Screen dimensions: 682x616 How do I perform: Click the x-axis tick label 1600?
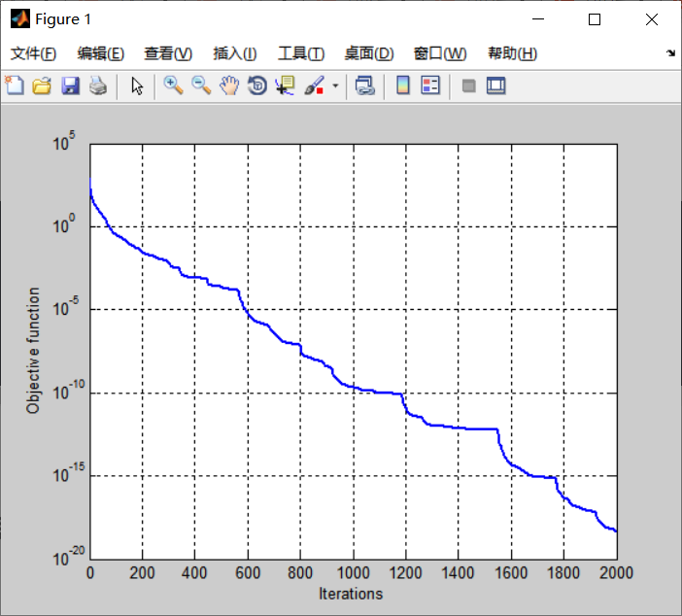click(511, 572)
